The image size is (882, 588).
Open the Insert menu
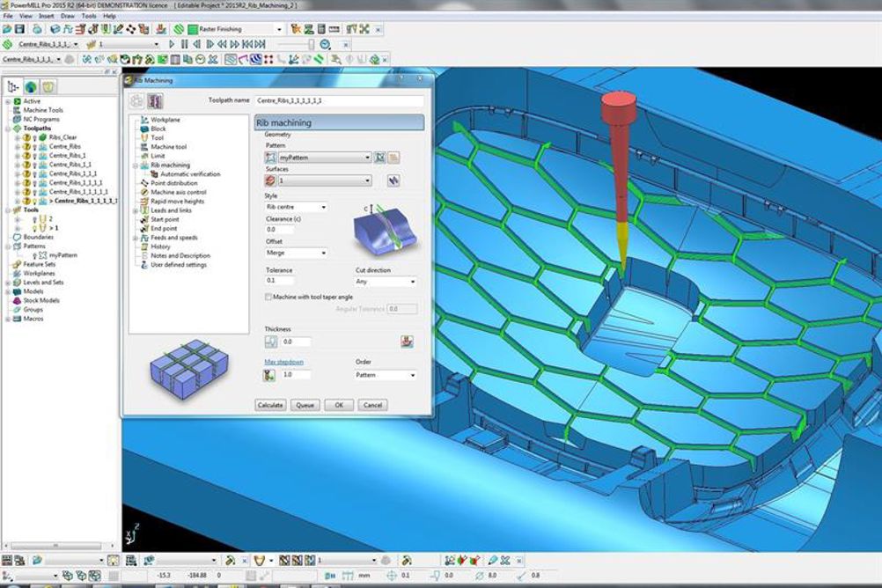click(46, 17)
